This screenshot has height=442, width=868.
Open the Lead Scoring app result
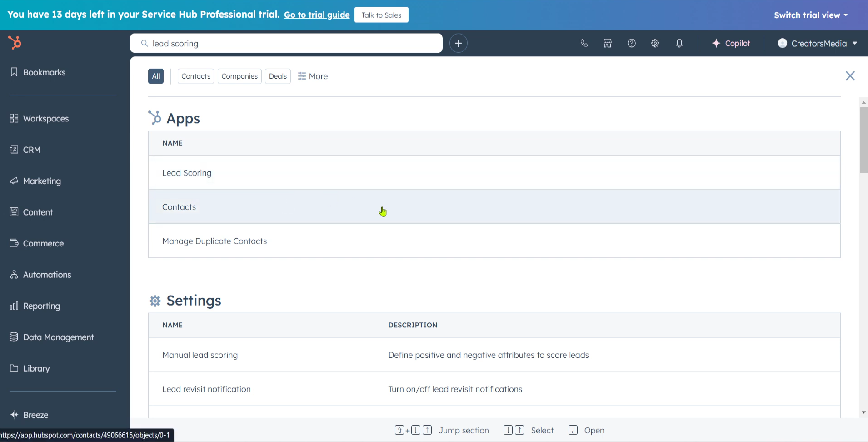(187, 173)
